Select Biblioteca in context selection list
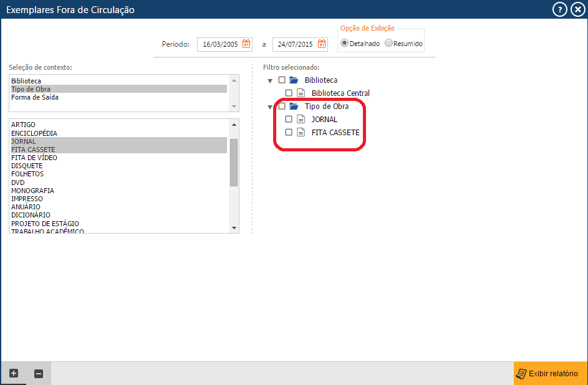 pyautogui.click(x=26, y=81)
